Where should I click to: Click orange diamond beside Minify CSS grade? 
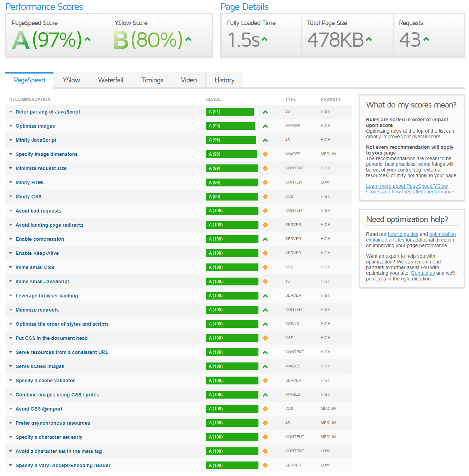point(265,197)
